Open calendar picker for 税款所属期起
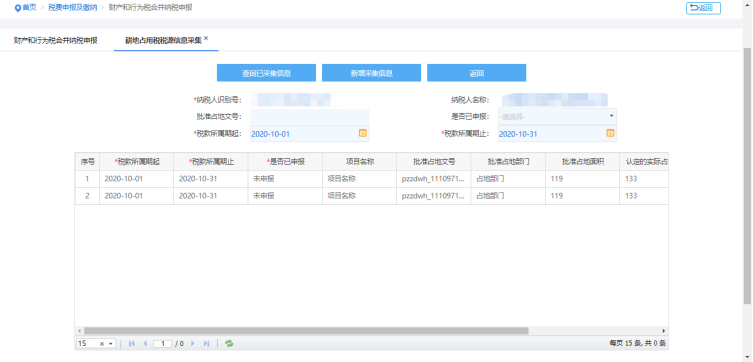The height and width of the screenshot is (362, 753). (363, 133)
